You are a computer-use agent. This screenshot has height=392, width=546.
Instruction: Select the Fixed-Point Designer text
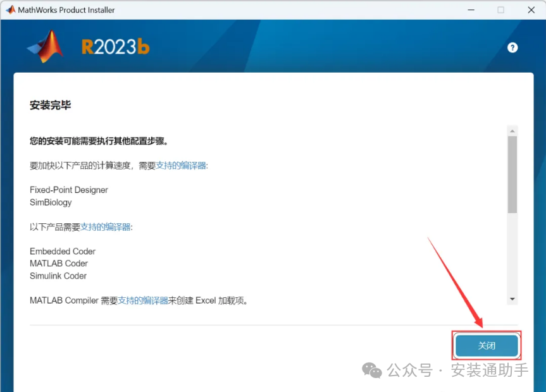[69, 190]
